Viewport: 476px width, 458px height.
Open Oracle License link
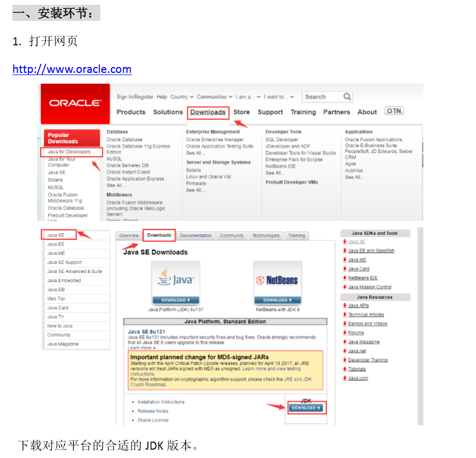pyautogui.click(x=153, y=420)
